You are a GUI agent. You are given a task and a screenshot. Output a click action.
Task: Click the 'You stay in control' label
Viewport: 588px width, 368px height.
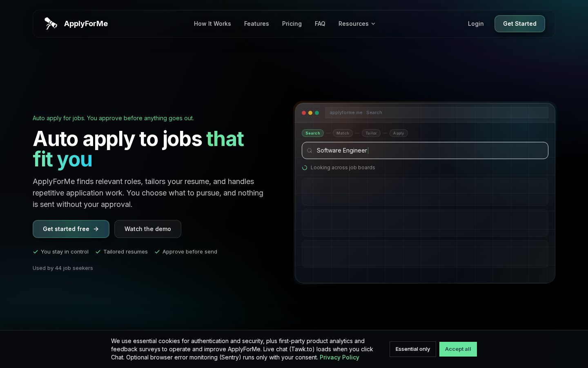pos(65,252)
